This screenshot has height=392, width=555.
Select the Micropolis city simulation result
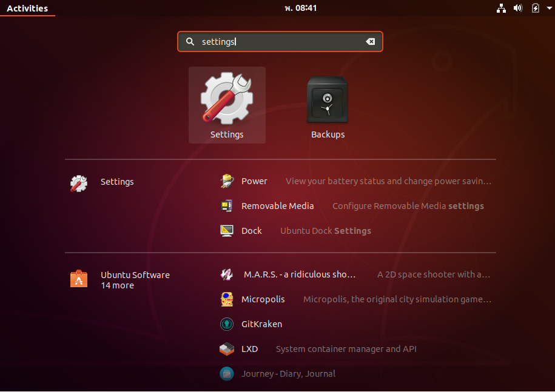[x=226, y=299]
